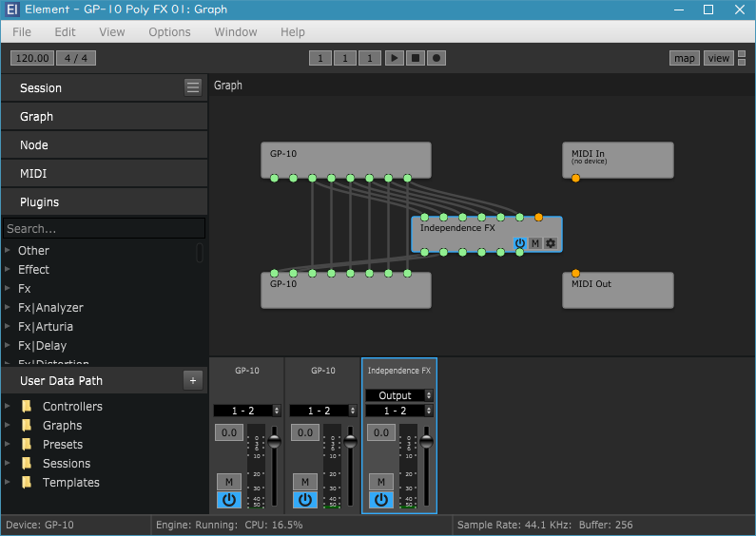The height and width of the screenshot is (536, 756).
Task: Open the Graphs folder icon
Action: point(27,425)
